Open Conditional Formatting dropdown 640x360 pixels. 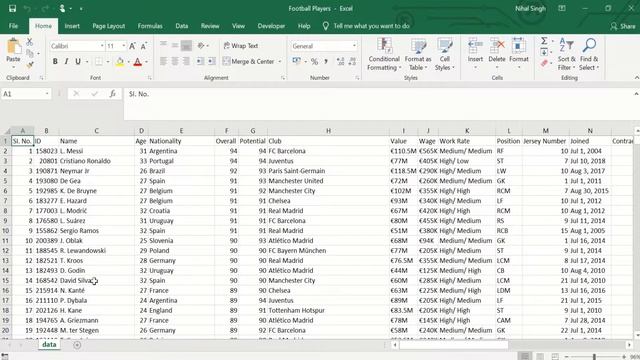coord(384,54)
